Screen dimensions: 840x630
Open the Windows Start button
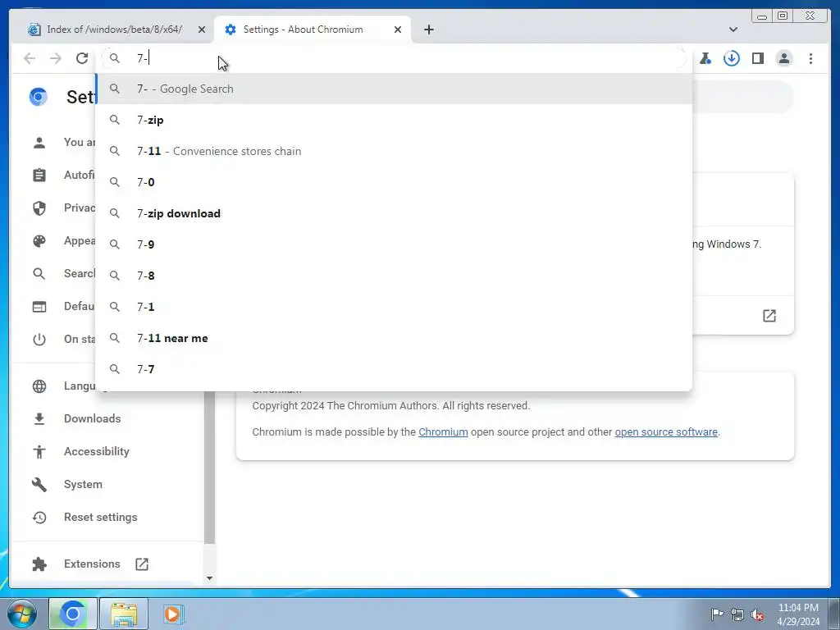click(x=22, y=614)
